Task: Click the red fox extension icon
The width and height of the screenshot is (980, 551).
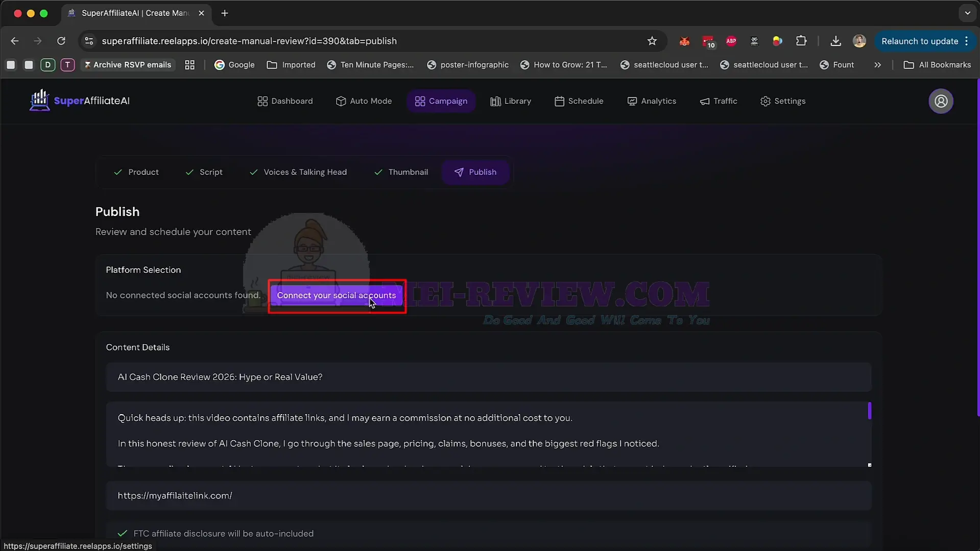Action: click(684, 41)
